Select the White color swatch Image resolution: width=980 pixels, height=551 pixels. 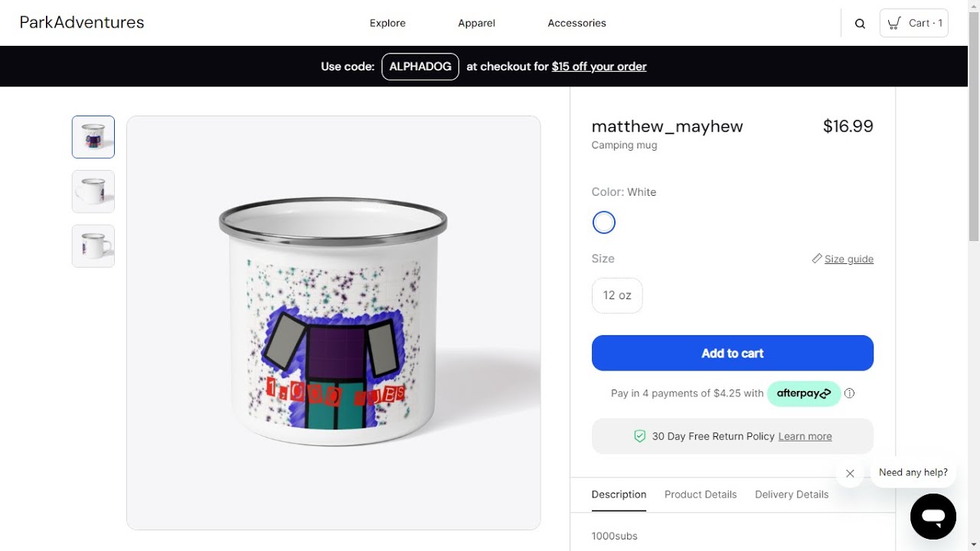pos(604,223)
